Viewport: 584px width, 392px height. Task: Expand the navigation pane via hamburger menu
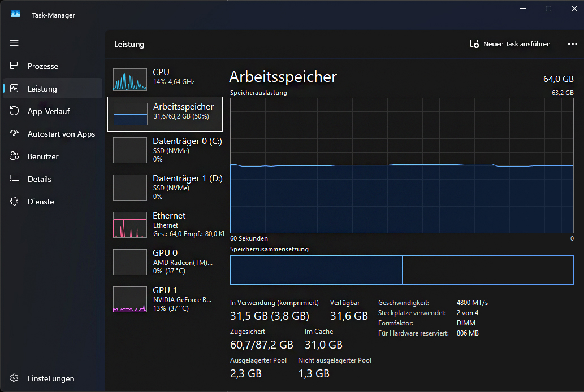point(14,43)
